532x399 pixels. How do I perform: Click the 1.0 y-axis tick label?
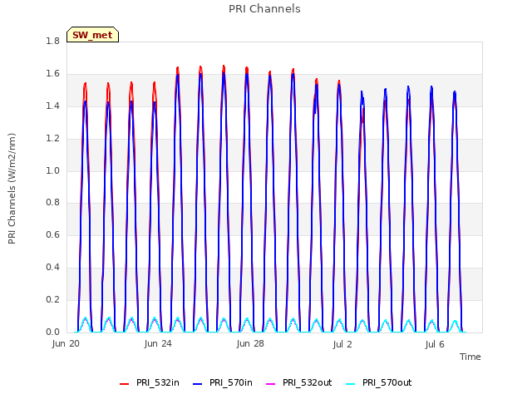(52, 170)
